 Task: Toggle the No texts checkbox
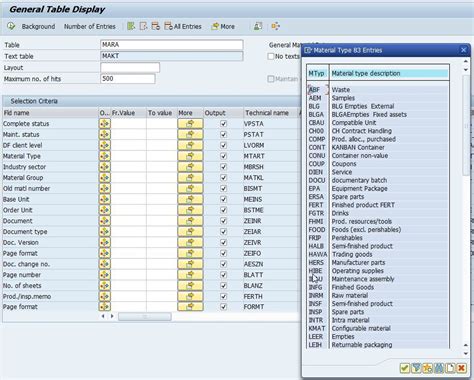pos(271,56)
